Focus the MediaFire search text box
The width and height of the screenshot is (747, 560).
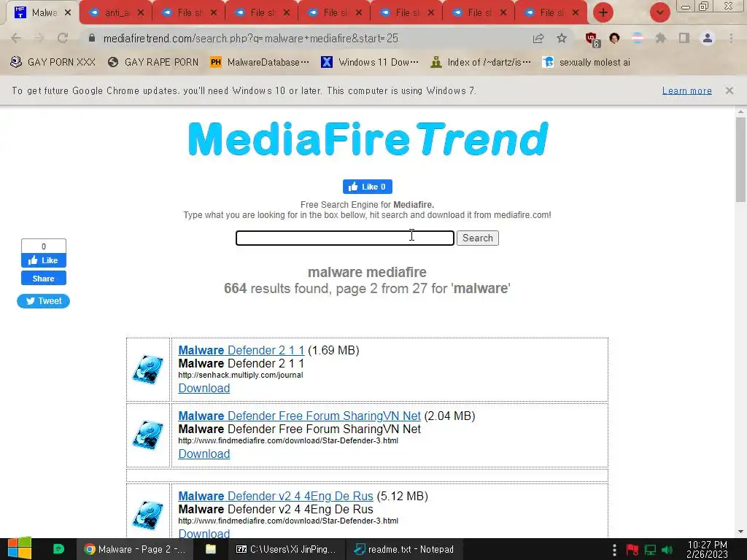pos(345,238)
